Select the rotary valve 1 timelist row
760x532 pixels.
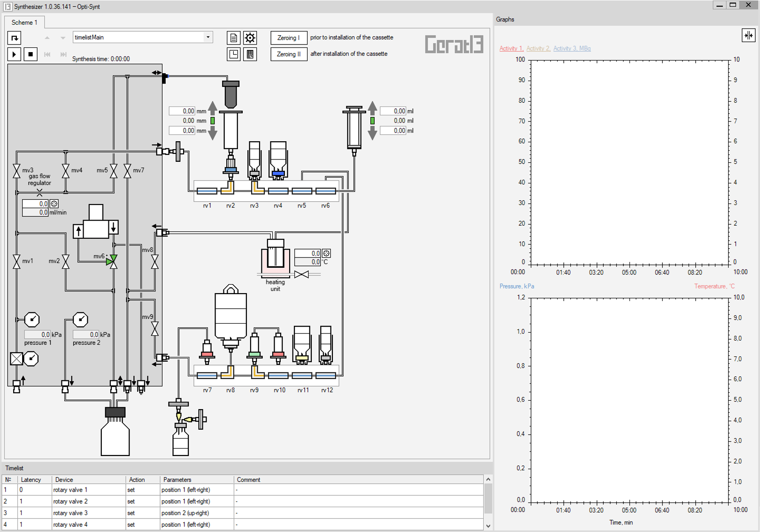pyautogui.click(x=243, y=490)
